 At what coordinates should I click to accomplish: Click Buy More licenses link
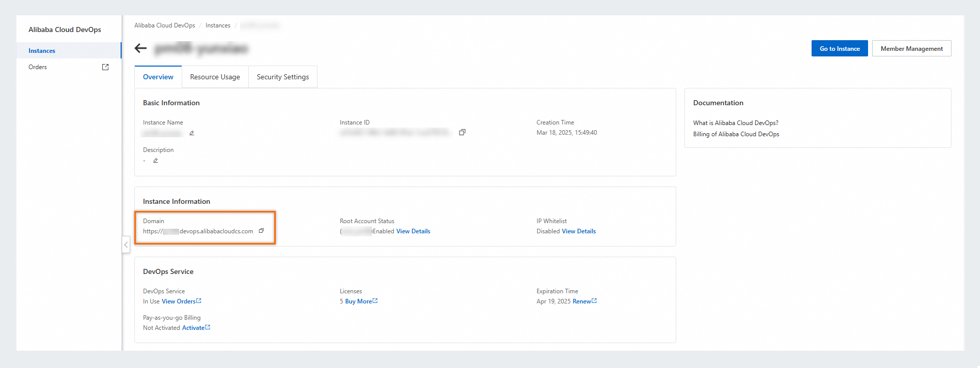point(361,301)
